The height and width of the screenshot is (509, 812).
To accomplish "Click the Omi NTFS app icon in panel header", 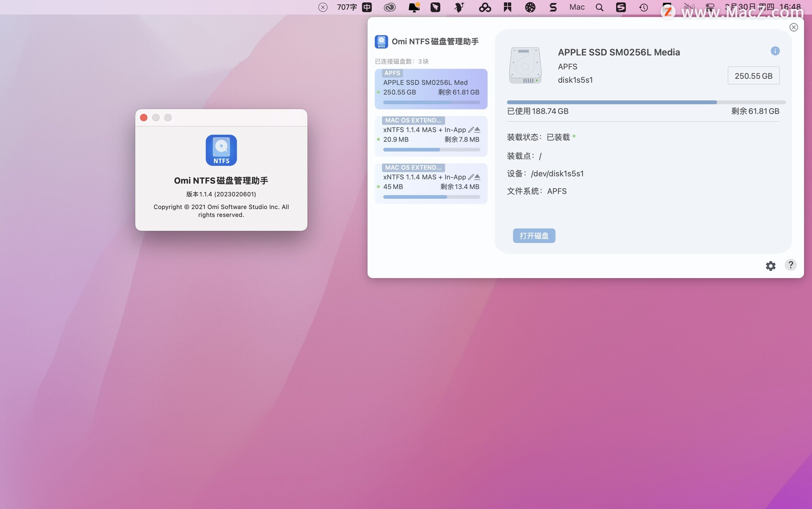I will (381, 41).
